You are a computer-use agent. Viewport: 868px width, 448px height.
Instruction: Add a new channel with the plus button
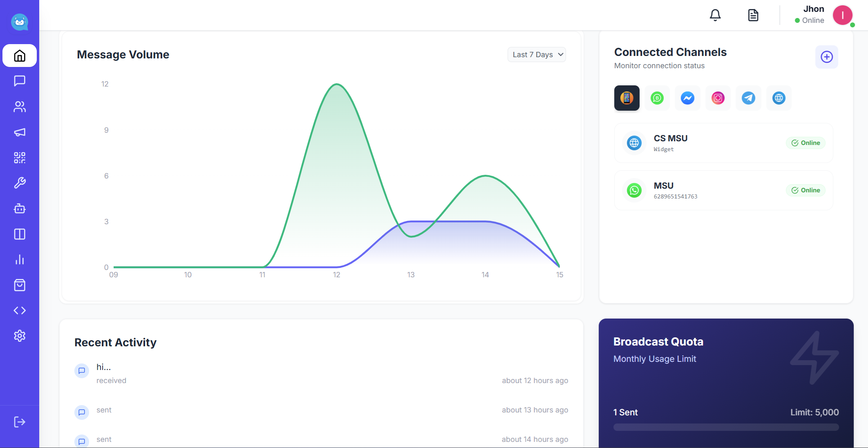tap(826, 57)
